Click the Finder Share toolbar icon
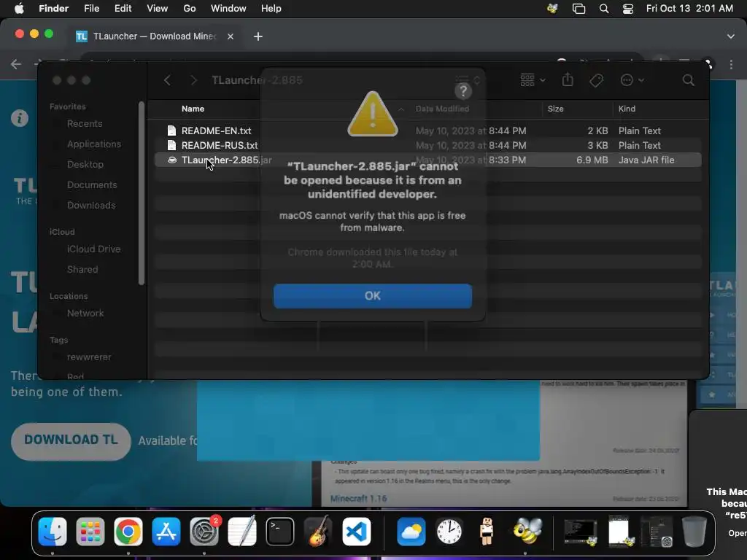The height and width of the screenshot is (560, 747). tap(568, 79)
